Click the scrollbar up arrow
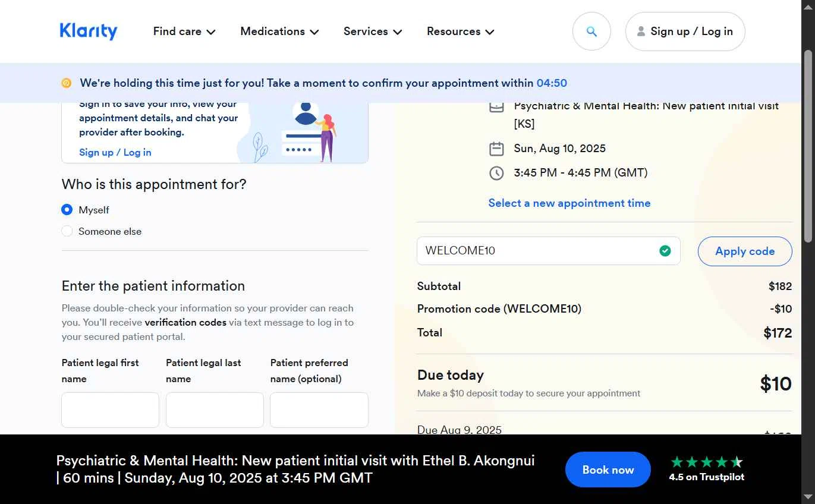Screen dimensions: 815x504 (x=808, y=6)
